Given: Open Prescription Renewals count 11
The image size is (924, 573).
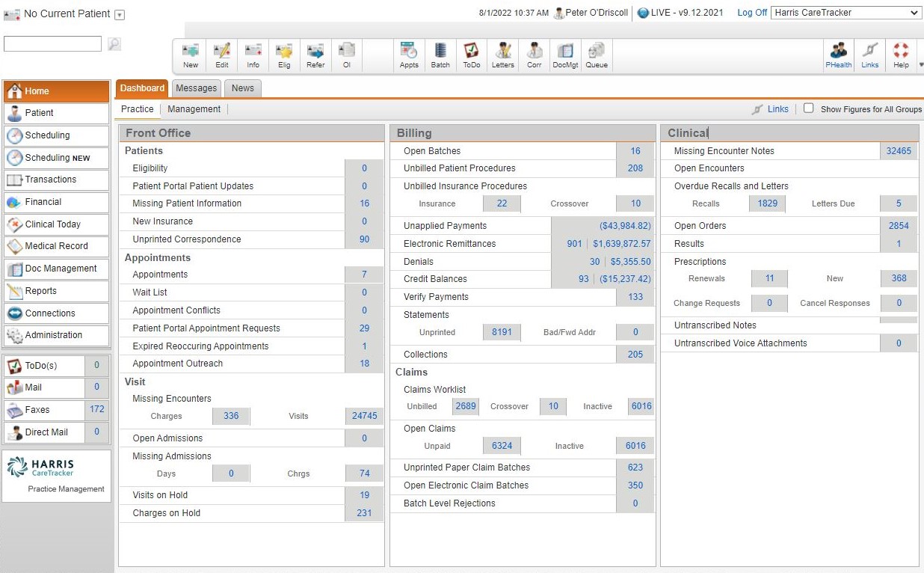Looking at the screenshot, I should click(769, 278).
